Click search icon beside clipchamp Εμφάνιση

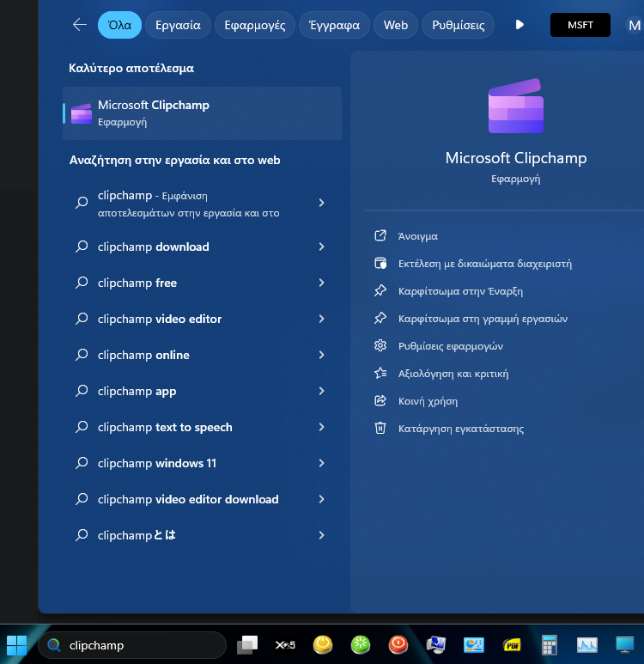82,203
